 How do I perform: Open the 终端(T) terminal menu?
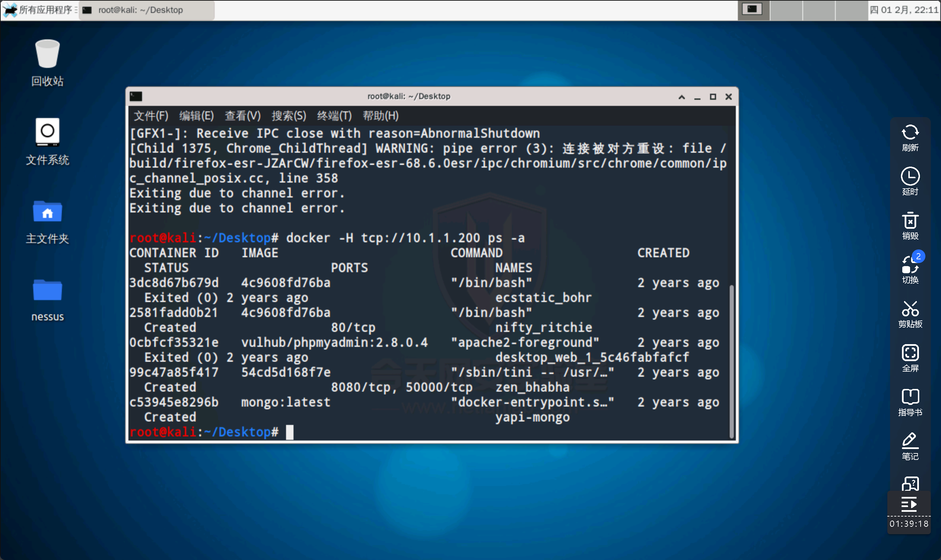[x=334, y=116]
